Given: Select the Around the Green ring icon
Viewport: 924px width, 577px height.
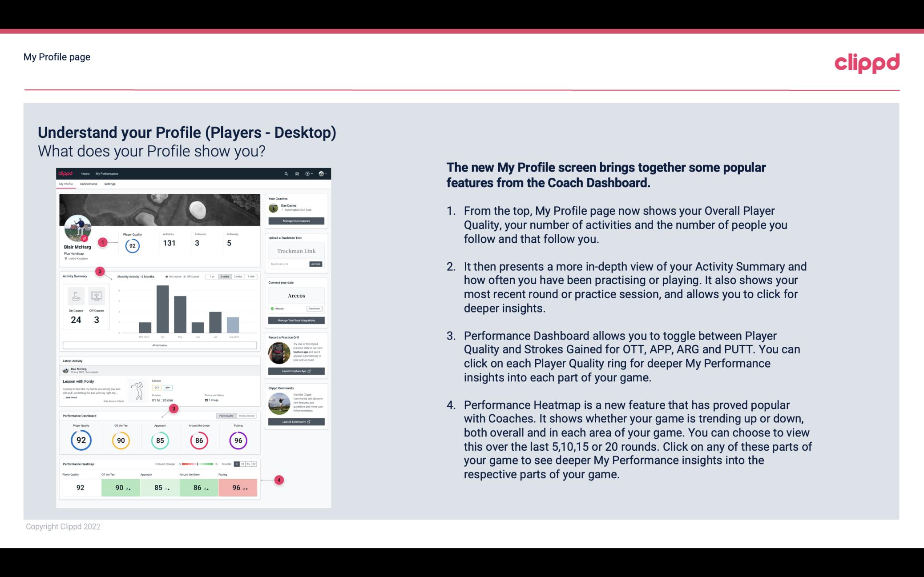Looking at the screenshot, I should (x=199, y=439).
